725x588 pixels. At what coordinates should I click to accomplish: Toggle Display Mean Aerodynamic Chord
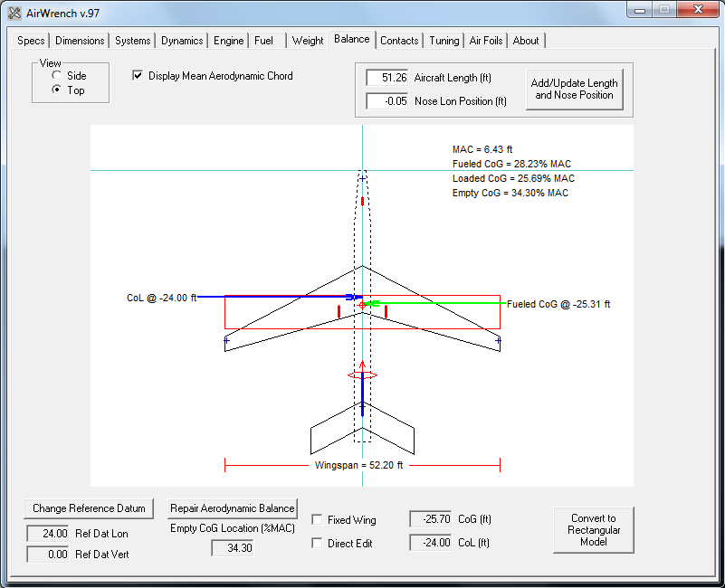click(x=137, y=76)
